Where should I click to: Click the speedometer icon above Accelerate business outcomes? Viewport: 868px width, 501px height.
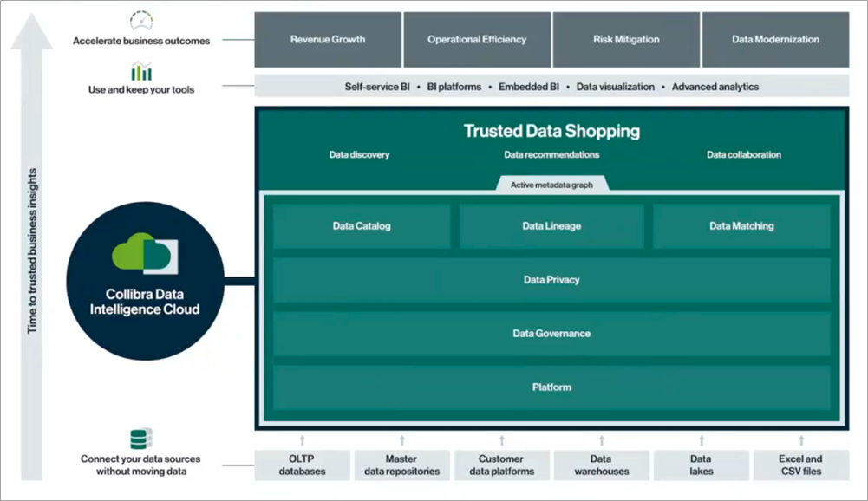141,21
